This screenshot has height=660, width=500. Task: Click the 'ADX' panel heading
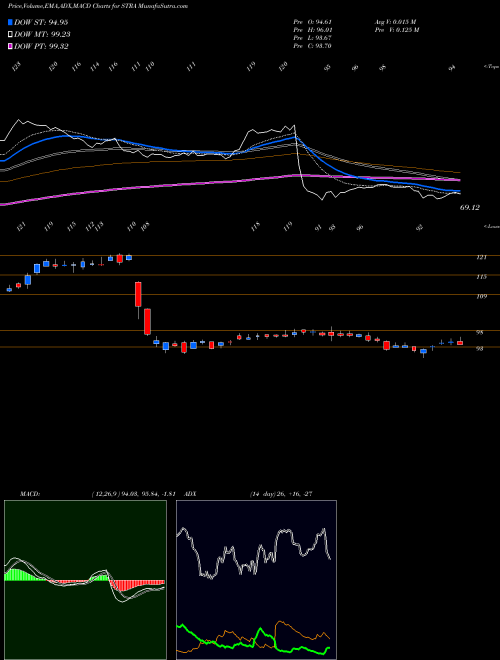[x=191, y=494]
